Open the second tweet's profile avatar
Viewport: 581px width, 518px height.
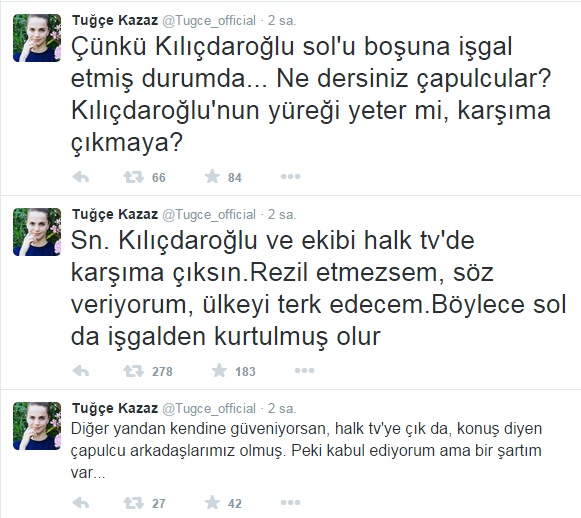[x=37, y=232]
